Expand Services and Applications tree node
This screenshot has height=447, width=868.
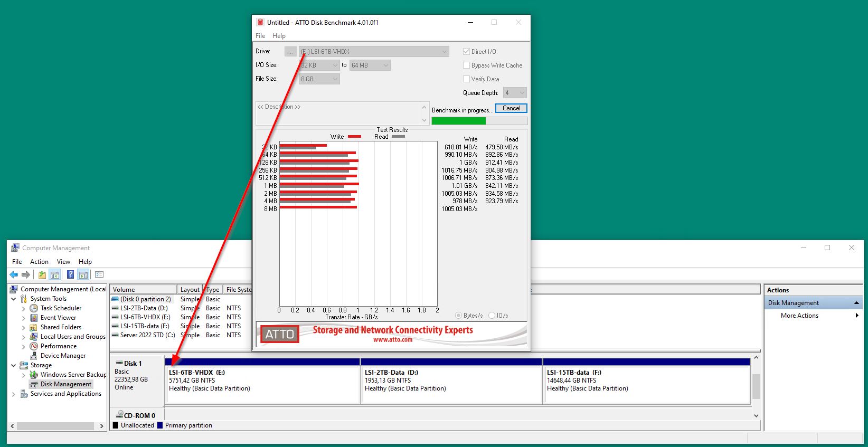point(14,394)
